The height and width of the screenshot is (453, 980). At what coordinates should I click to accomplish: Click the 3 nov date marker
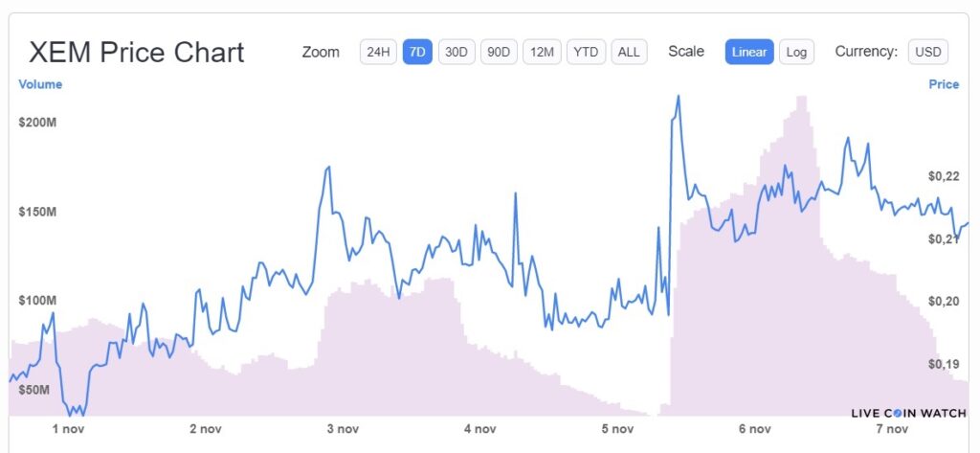pyautogui.click(x=343, y=429)
